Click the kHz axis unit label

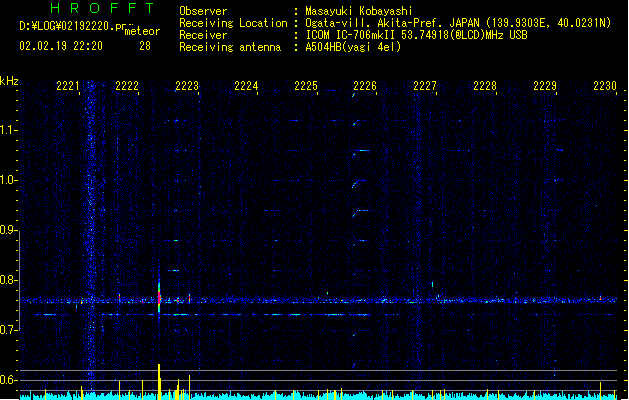(9, 81)
